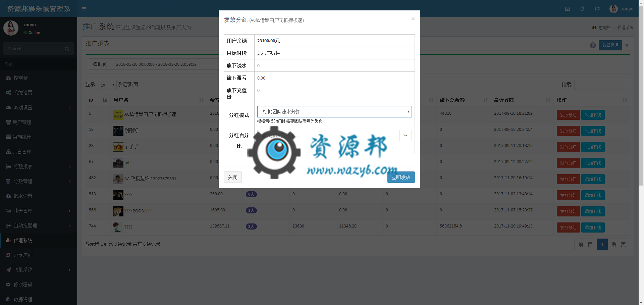Click 新增代理 button
Viewport: 644px width, 305px height.
610,45
